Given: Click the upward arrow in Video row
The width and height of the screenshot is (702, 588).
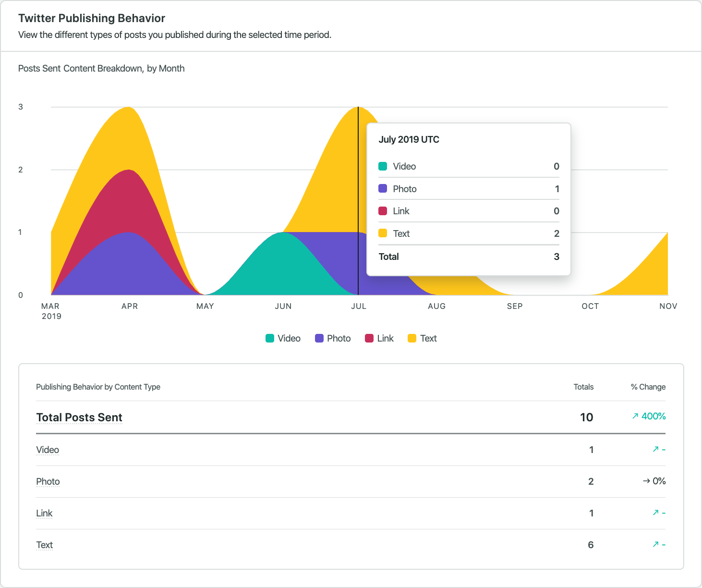Looking at the screenshot, I should point(655,449).
